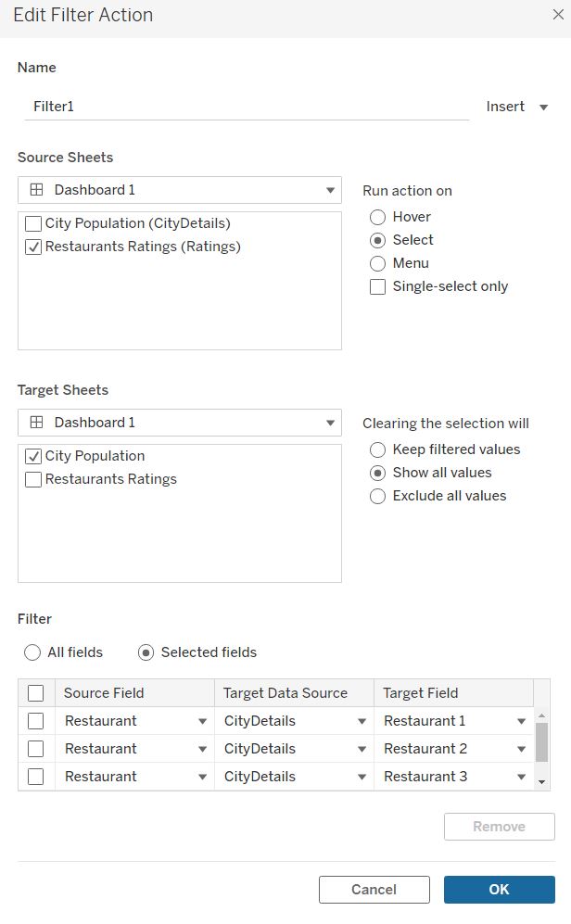The width and height of the screenshot is (571, 924).
Task: Click the filter table scrollbar down arrow
Action: (x=542, y=781)
